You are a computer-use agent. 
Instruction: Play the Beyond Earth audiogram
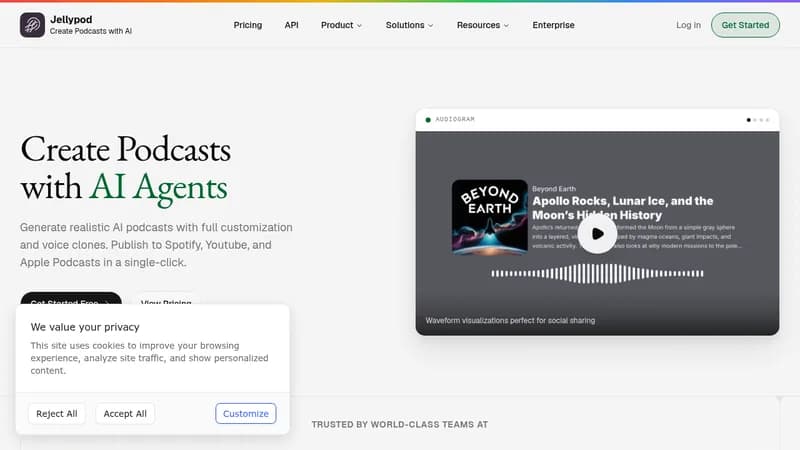[x=597, y=234]
